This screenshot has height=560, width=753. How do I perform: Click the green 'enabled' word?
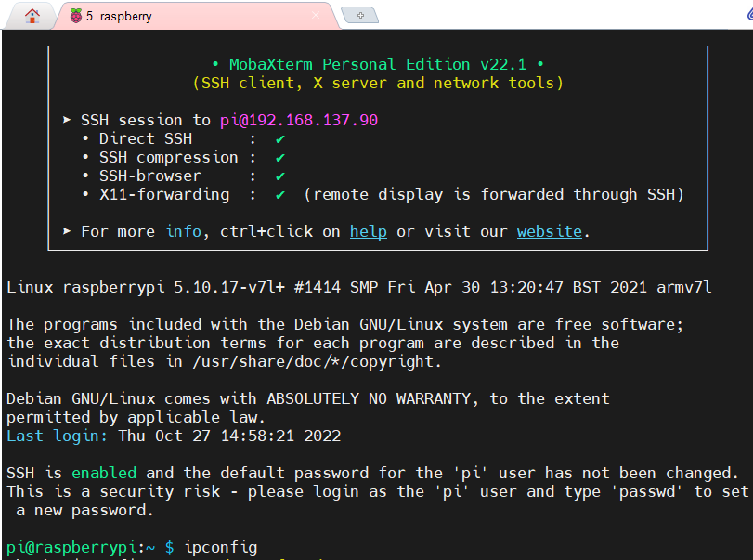coord(104,473)
